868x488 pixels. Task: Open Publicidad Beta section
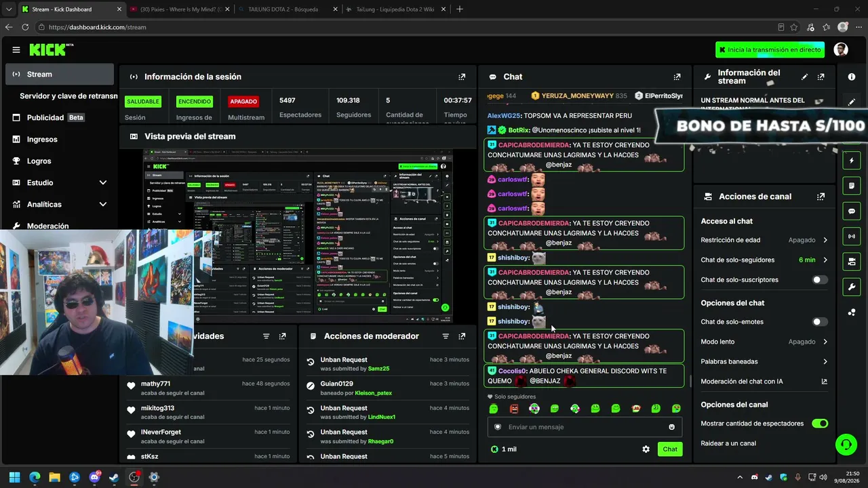(x=60, y=117)
